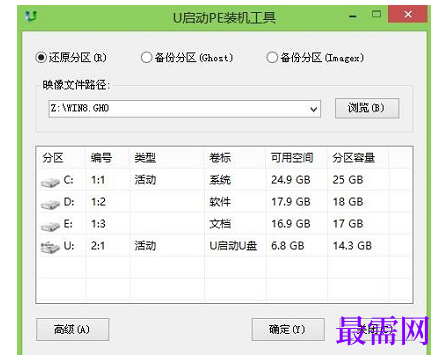
Task: Click the 1:1 number cell
Action: point(98,180)
